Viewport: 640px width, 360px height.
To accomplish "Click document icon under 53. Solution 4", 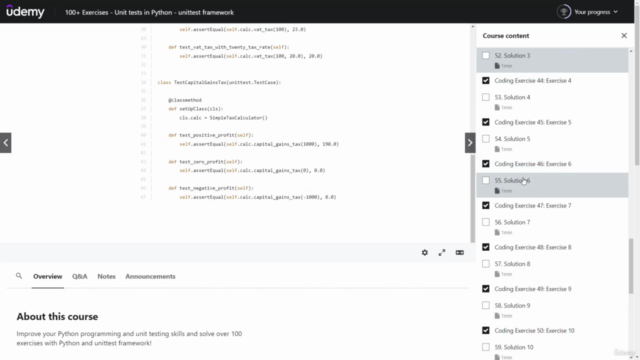I will [x=497, y=107].
